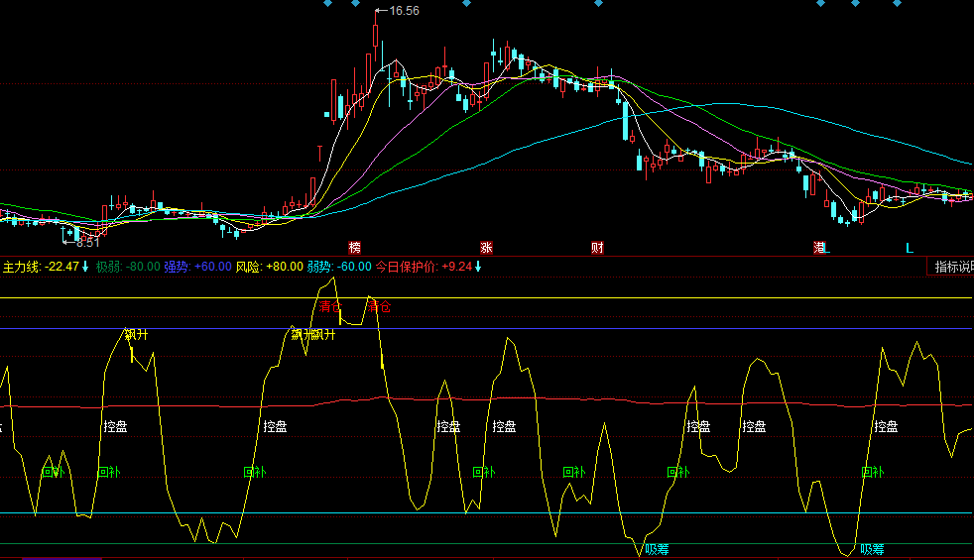Click the down arrow beside the 主力线 value

(86, 267)
